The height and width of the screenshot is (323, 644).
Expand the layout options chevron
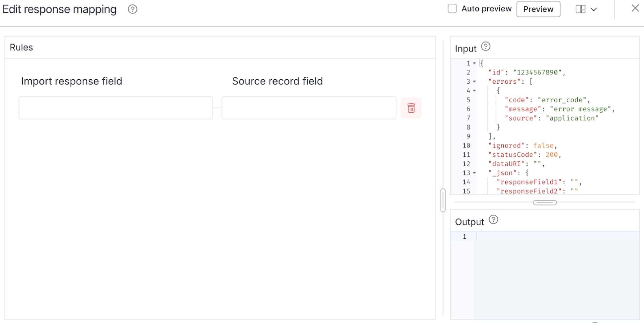pyautogui.click(x=593, y=9)
